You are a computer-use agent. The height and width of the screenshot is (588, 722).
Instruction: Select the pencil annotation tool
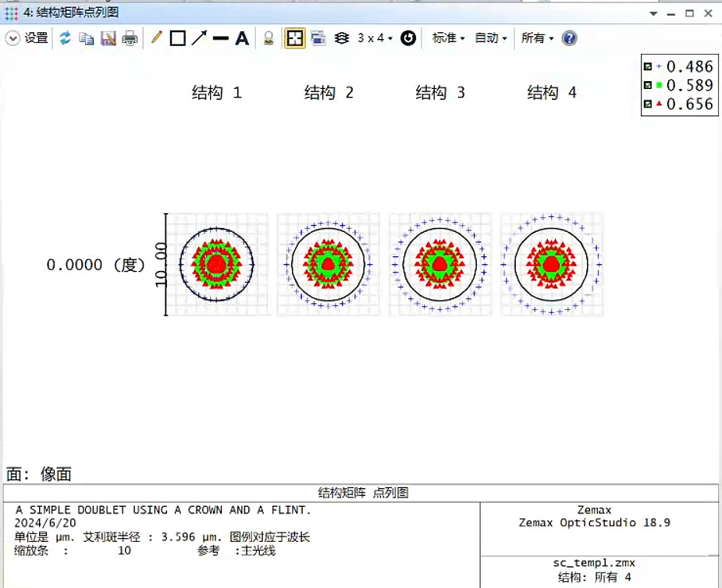point(156,37)
